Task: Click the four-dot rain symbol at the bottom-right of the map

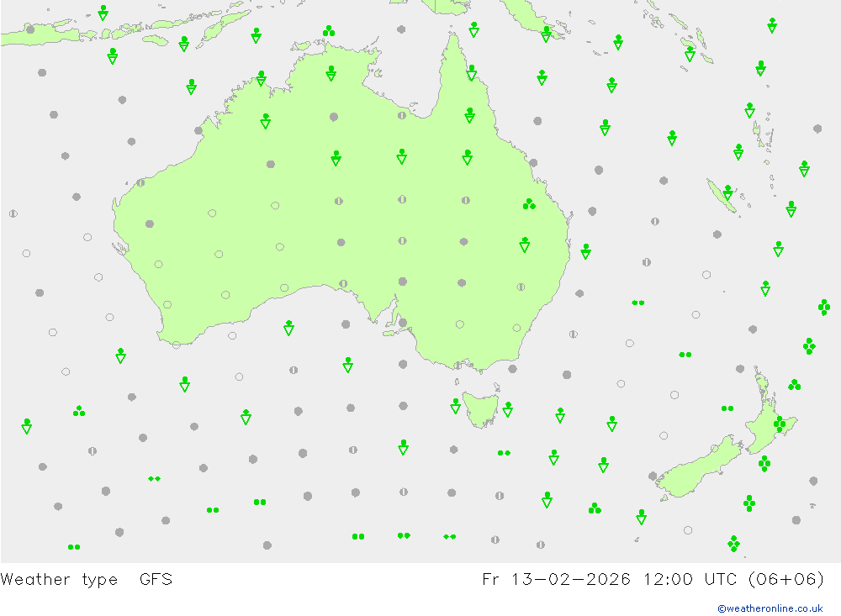Action: [733, 543]
